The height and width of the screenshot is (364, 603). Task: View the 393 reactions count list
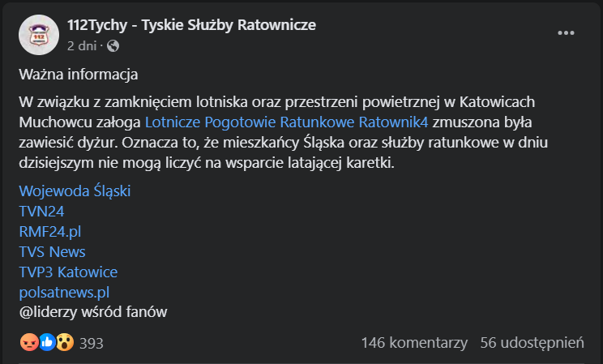click(92, 343)
